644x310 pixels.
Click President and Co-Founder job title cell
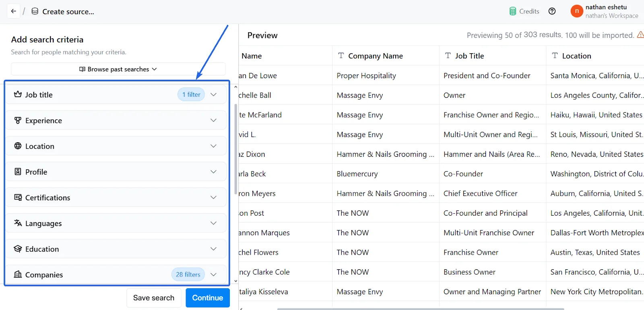(493, 76)
